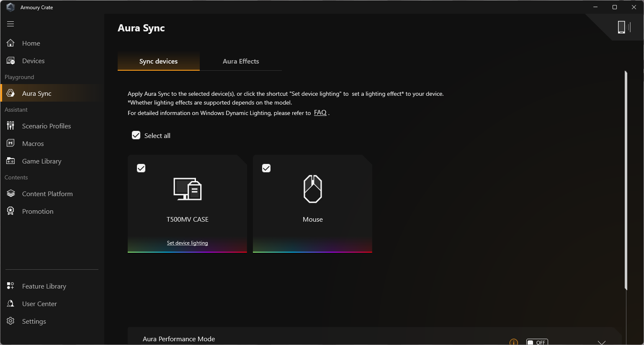This screenshot has height=345, width=644.
Task: Click the Scenario Profiles sliders icon
Action: coord(11,126)
